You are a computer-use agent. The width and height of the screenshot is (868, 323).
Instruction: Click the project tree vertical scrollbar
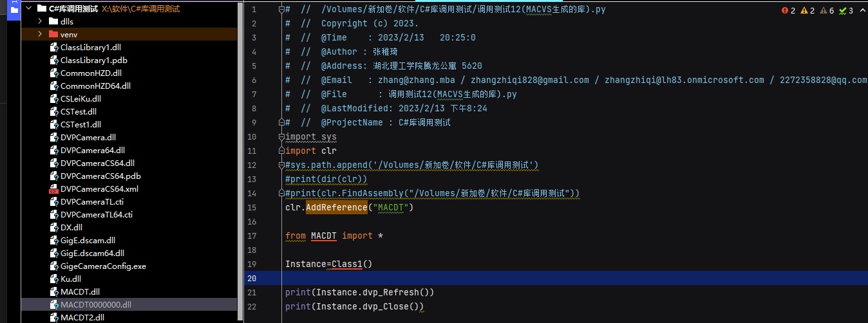(x=242, y=161)
